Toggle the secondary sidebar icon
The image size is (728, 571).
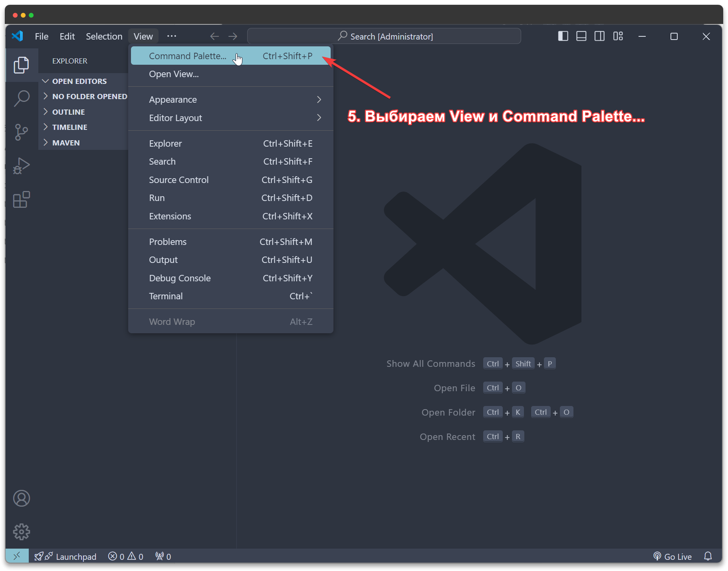pos(599,36)
